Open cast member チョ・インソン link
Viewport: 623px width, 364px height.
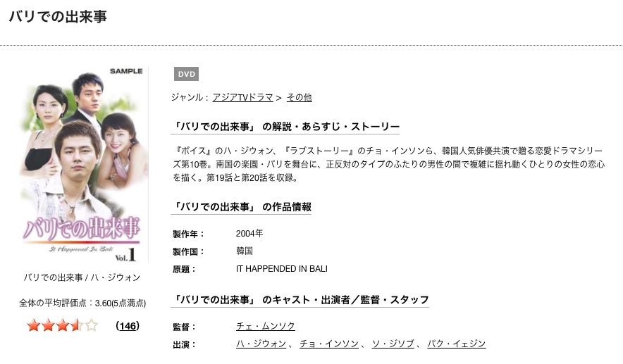coord(329,344)
